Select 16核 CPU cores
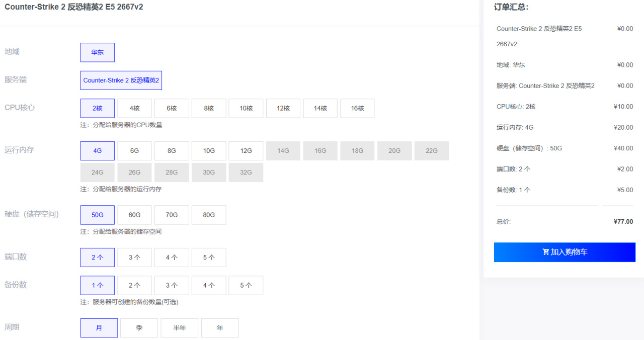The image size is (644, 340). coord(358,108)
